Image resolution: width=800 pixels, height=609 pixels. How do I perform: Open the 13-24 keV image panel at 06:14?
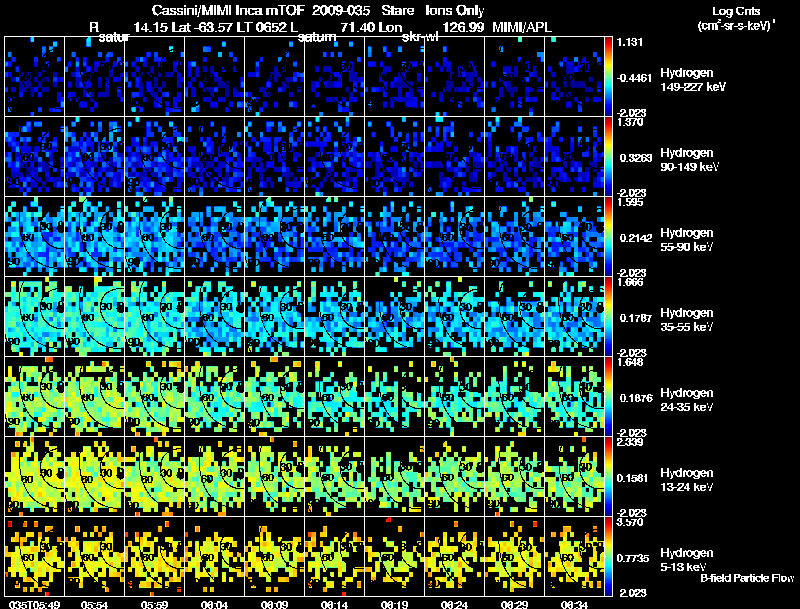pyautogui.click(x=335, y=476)
